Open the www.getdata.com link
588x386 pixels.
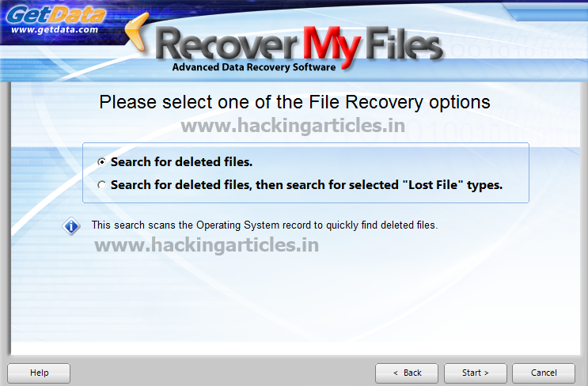tap(55, 29)
